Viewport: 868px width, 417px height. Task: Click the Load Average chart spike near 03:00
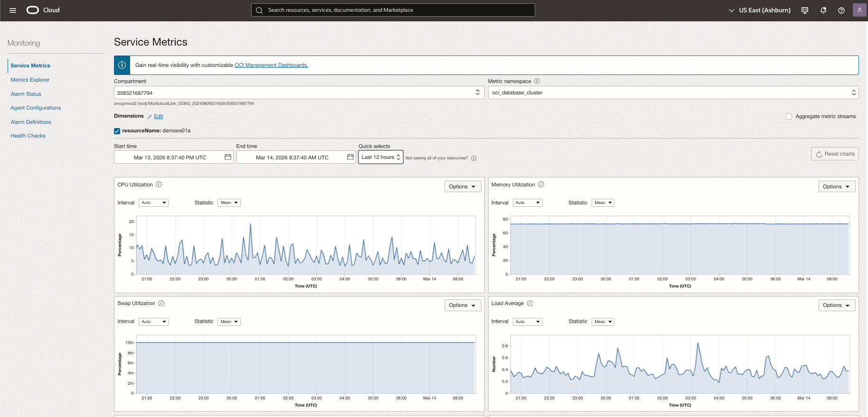(x=698, y=343)
